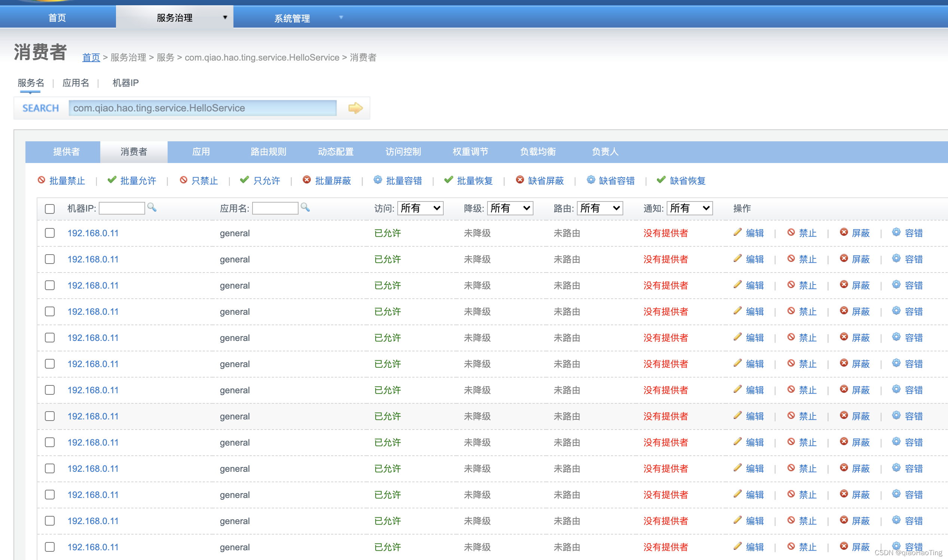
Task: Click the 禁止 forbid icon in first consumer row
Action: tap(791, 232)
